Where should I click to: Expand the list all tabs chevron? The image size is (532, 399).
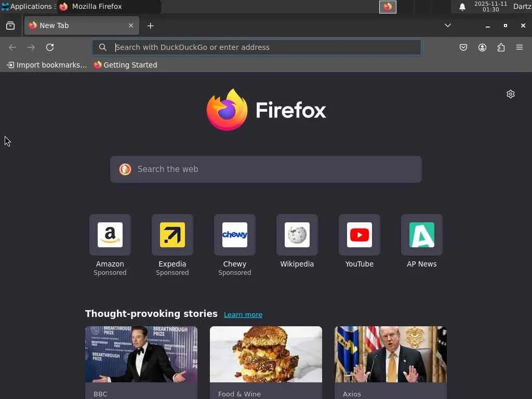pos(448,25)
